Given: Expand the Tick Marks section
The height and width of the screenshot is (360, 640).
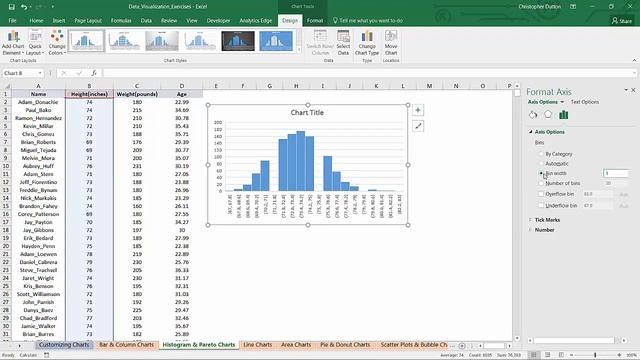Looking at the screenshot, I should coord(530,220).
